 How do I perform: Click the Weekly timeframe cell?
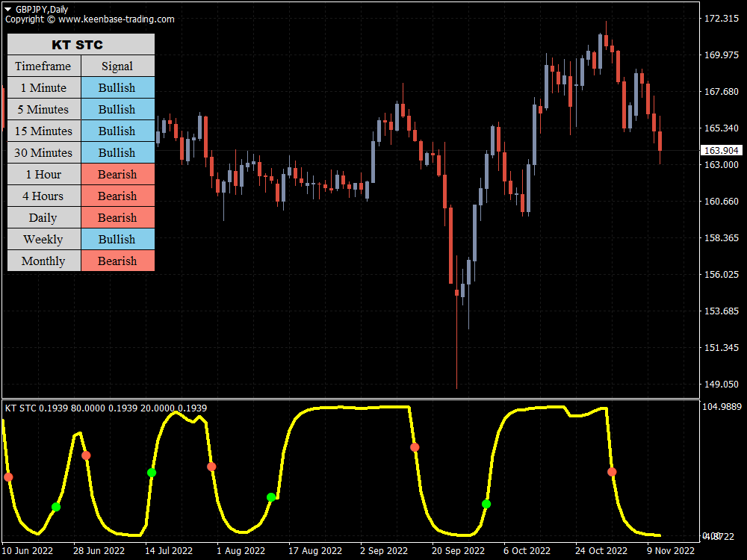[44, 239]
